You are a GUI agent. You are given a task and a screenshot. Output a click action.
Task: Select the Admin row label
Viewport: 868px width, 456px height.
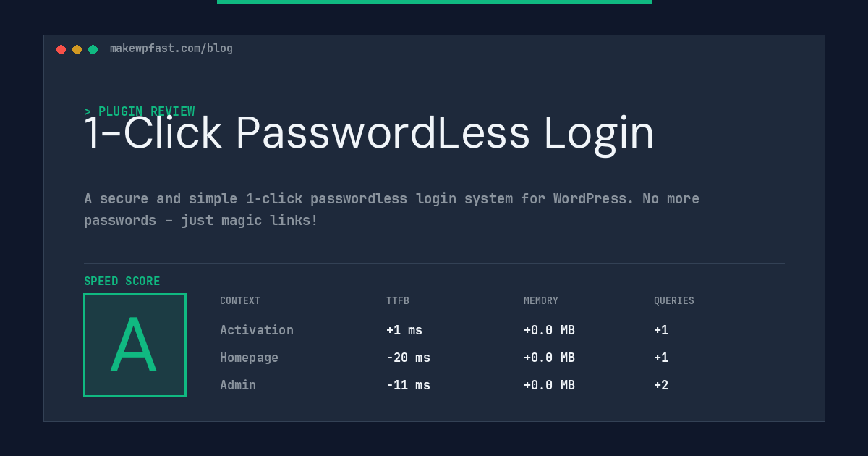pyautogui.click(x=238, y=385)
